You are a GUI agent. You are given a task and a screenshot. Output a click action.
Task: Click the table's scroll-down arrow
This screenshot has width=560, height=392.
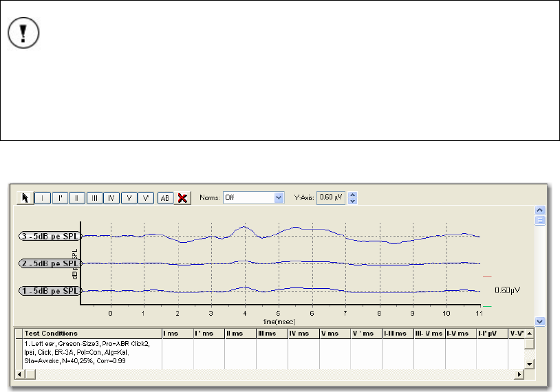click(530, 364)
